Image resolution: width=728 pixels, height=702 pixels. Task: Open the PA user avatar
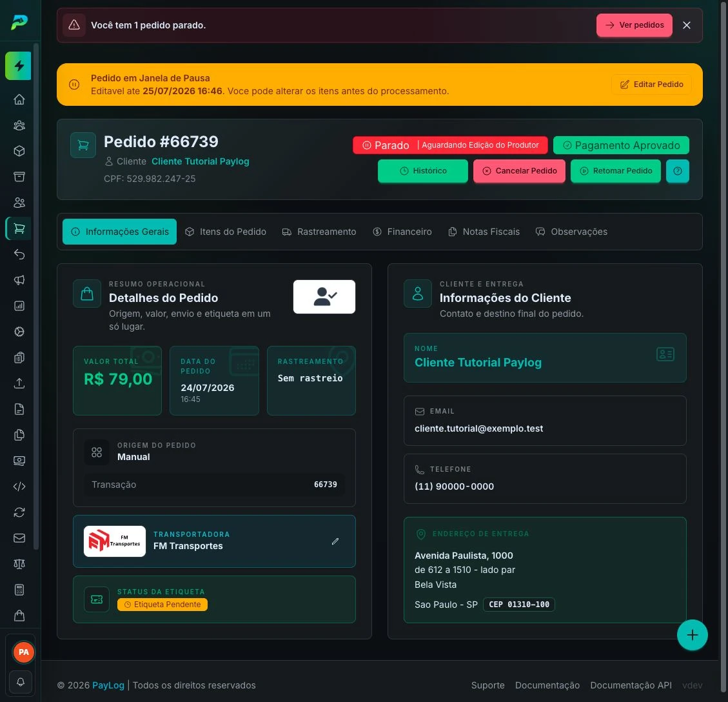(24, 652)
